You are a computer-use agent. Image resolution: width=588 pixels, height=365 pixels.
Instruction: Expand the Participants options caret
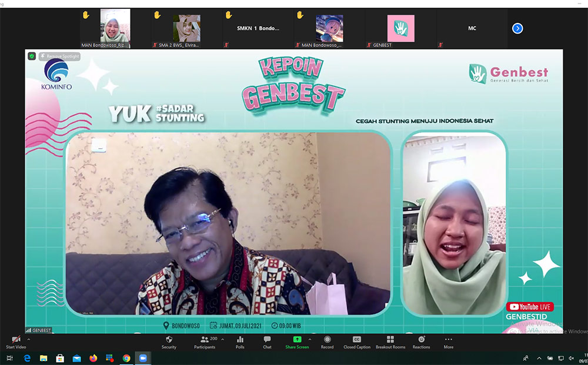[x=222, y=340]
